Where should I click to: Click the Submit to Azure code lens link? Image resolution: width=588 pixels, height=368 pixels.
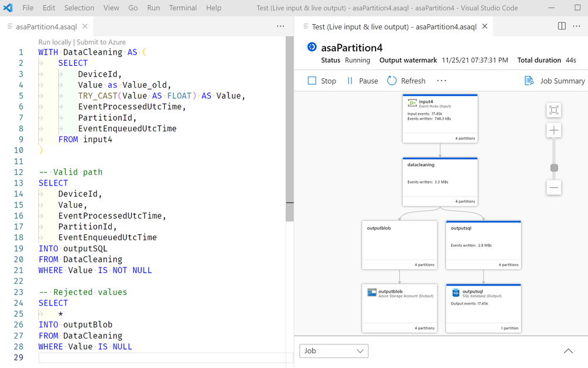click(x=101, y=42)
